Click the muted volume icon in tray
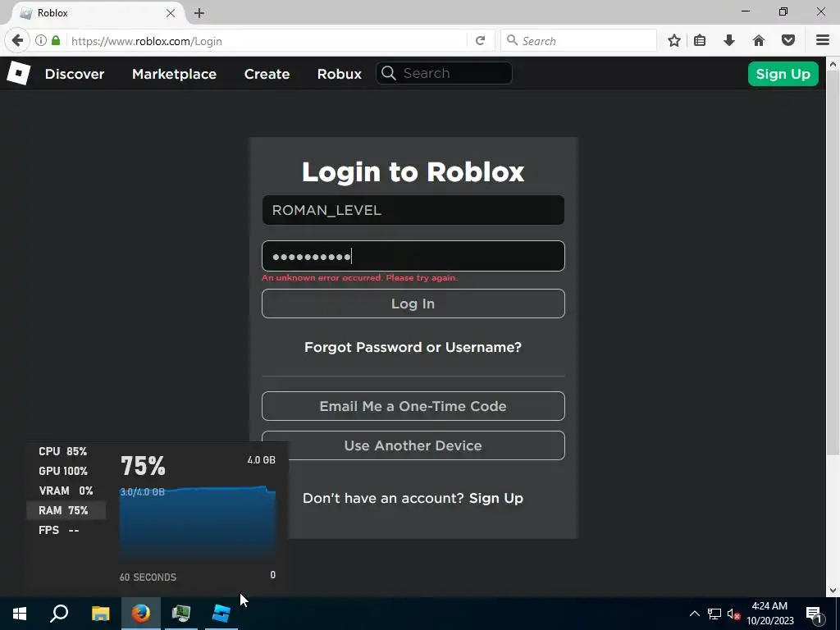The image size is (840, 630). click(733, 614)
